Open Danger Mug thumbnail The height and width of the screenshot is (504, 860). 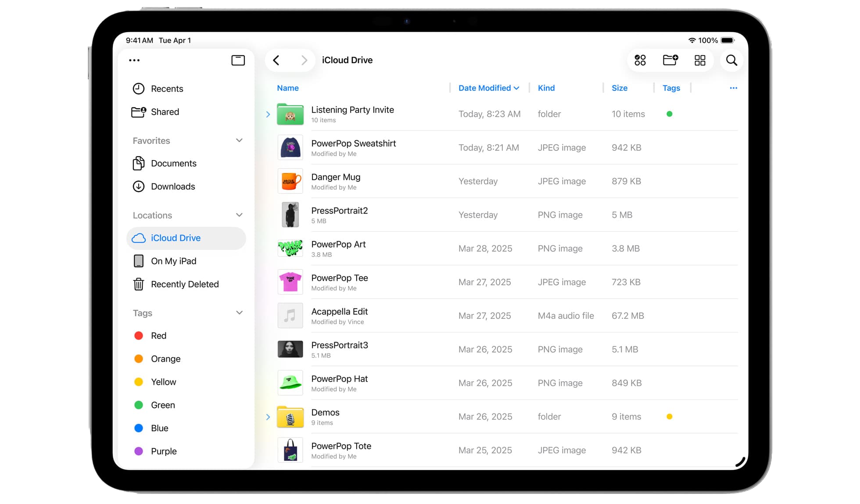click(x=290, y=181)
